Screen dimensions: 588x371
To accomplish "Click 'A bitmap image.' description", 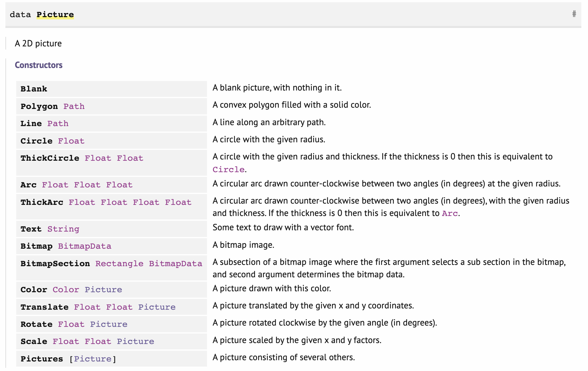I will point(244,245).
